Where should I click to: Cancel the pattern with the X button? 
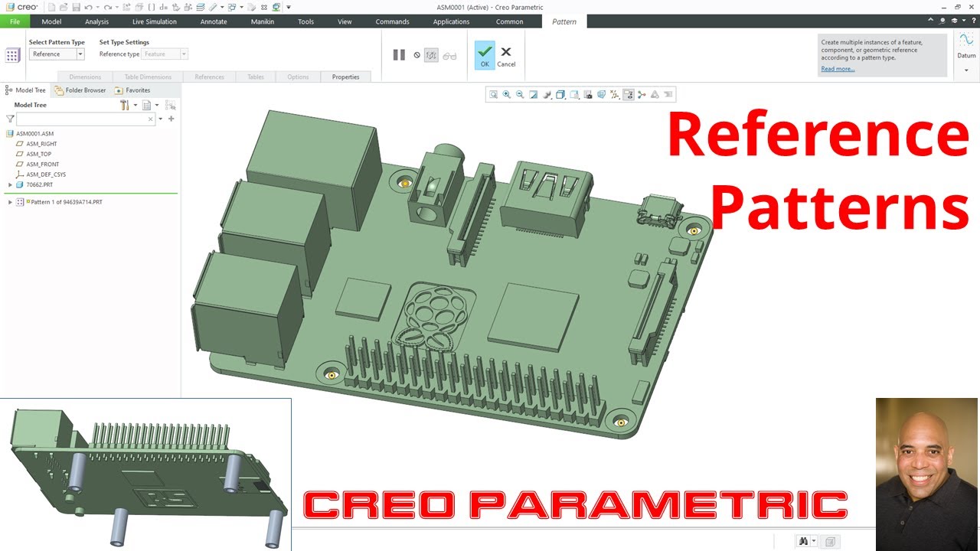506,55
